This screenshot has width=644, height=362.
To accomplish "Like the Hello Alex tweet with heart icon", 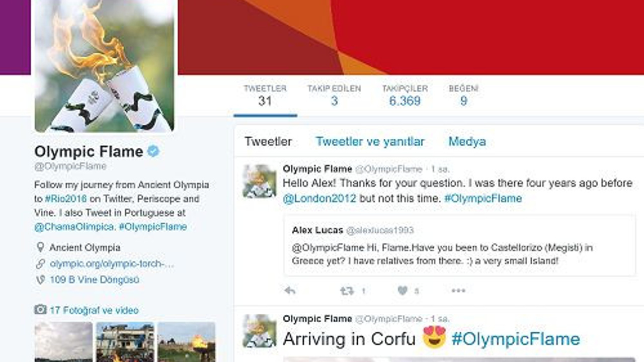I will point(403,291).
